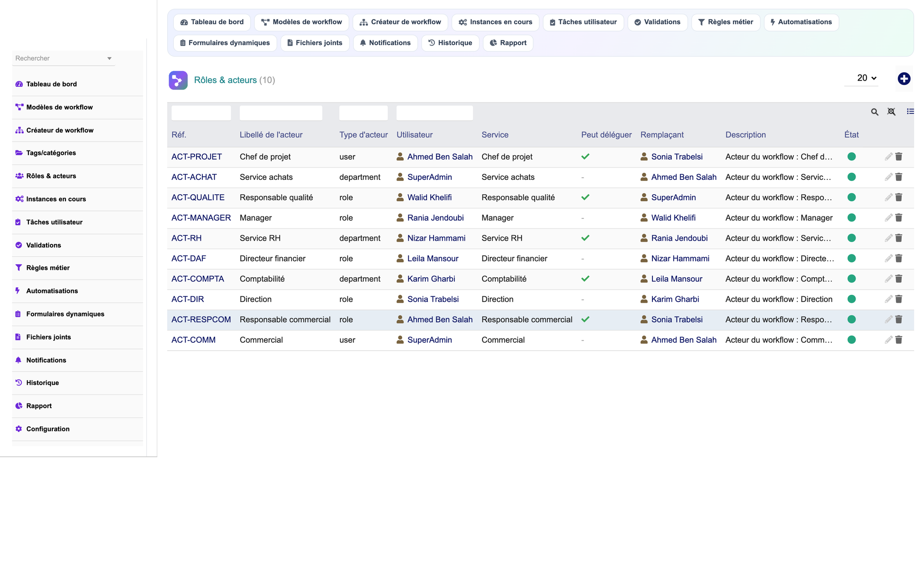Screen dimensions: 924x572
Task: Click the green status dot of ACT-ACHAT
Action: pos(851,177)
